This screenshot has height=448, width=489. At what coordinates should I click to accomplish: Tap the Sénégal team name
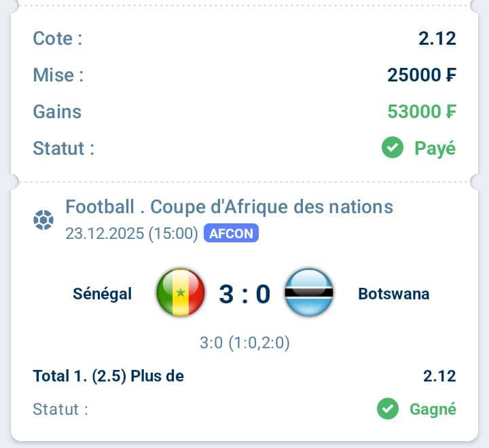pyautogui.click(x=103, y=294)
